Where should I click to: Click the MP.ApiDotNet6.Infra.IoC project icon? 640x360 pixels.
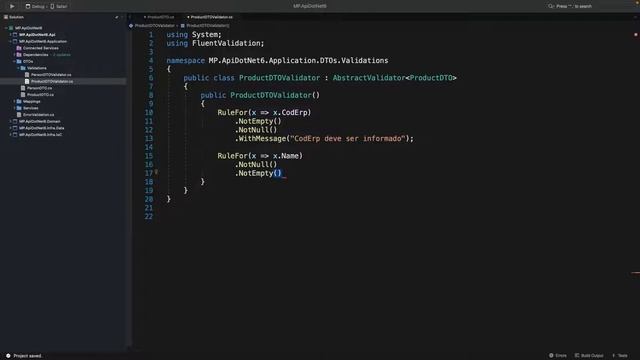tap(15, 134)
